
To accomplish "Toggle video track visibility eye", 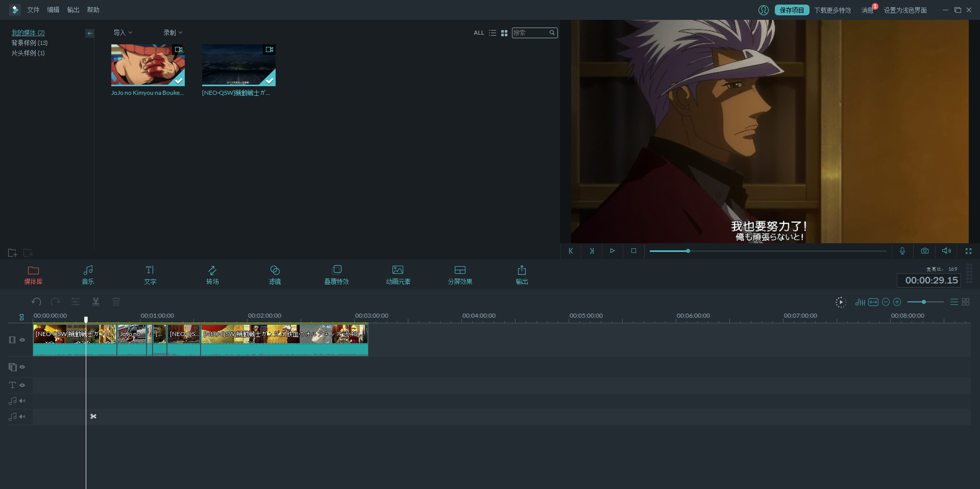I will point(22,340).
